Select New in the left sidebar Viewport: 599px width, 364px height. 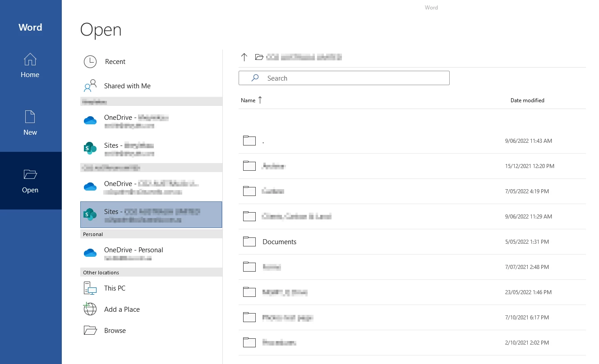point(30,123)
